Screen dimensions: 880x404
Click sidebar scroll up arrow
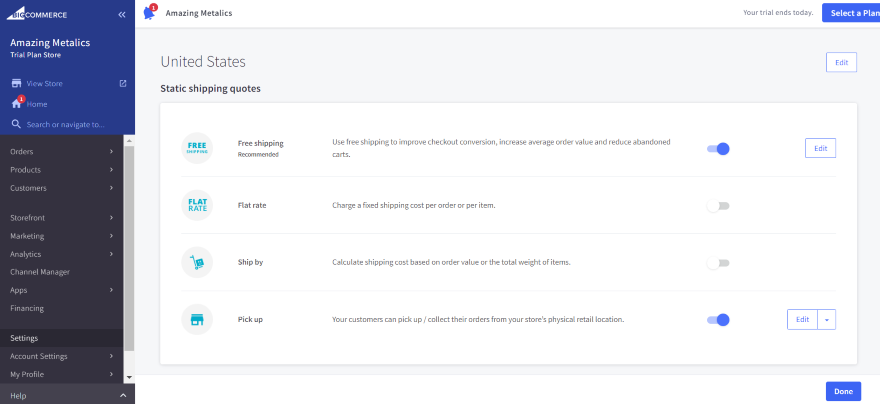click(x=130, y=140)
